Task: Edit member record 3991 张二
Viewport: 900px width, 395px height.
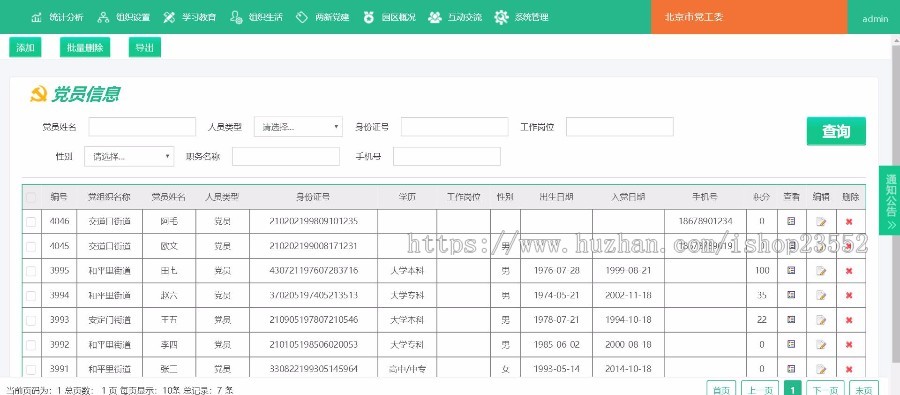Action: tap(821, 369)
